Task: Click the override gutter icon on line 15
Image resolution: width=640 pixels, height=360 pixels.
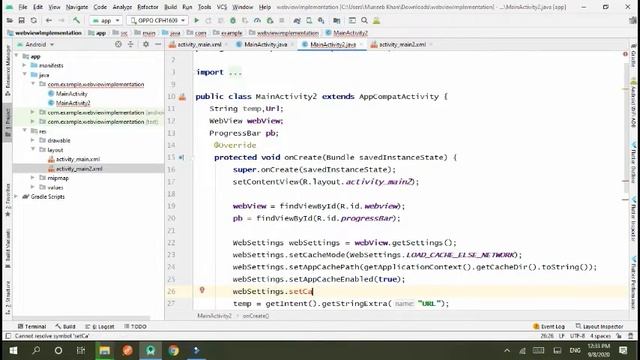Action: [181, 158]
